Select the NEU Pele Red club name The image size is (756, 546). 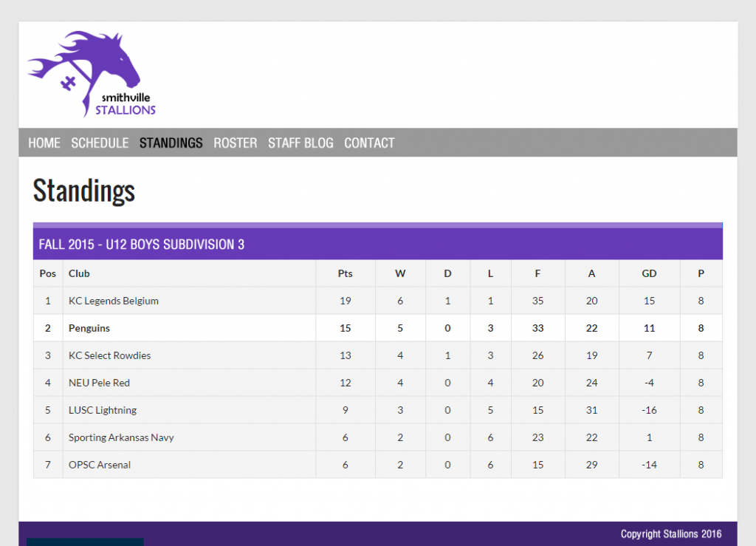(x=100, y=383)
